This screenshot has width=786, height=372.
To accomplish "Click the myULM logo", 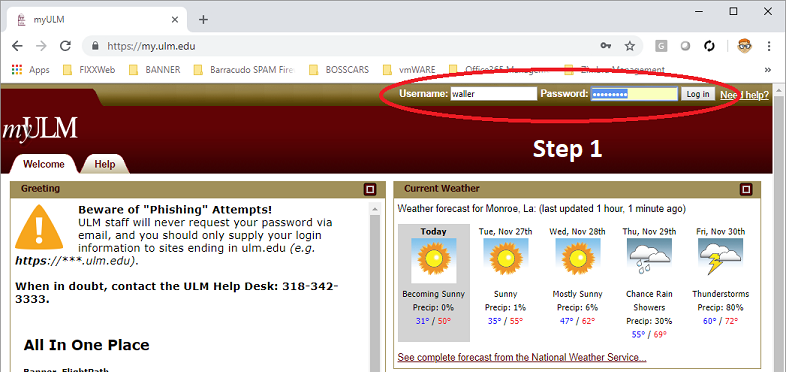I will tap(40, 128).
